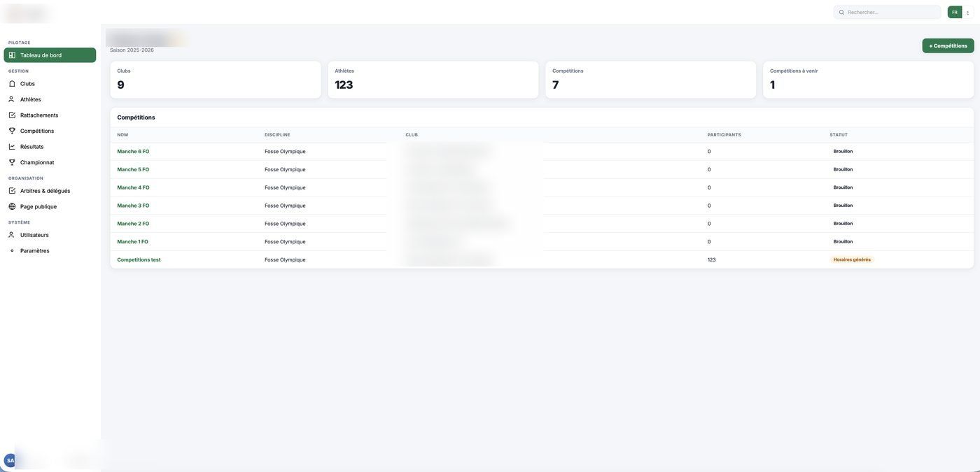Screen dimensions: 980x472
Task: Click the Rechercher search field
Action: 888,13
